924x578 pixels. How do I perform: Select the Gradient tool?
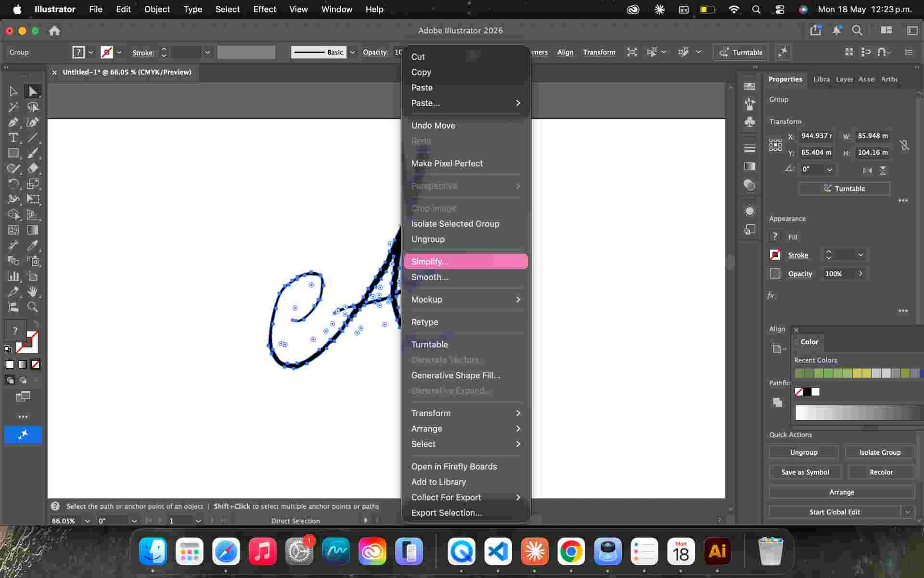pyautogui.click(x=33, y=230)
